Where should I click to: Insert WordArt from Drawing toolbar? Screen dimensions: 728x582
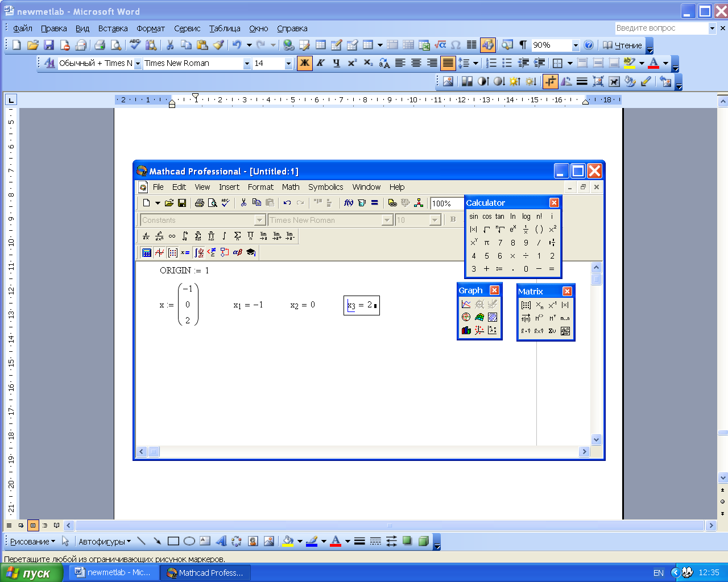coord(221,541)
